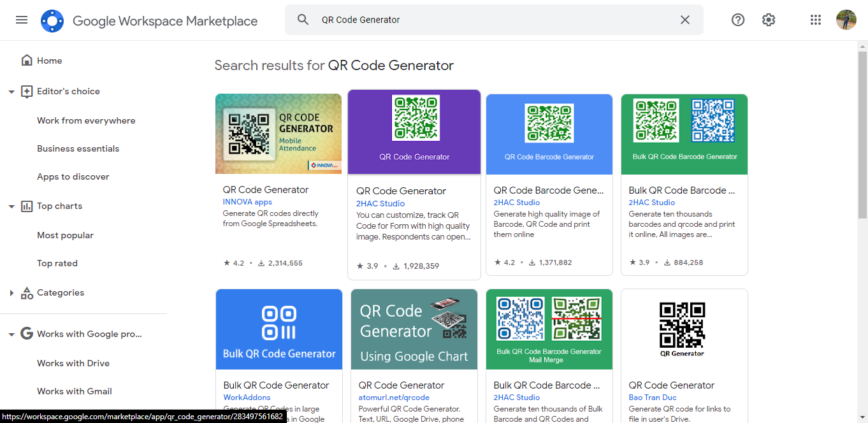Click the Bulk QR Code Generator title by WorkAddons
868x423 pixels.
pyautogui.click(x=277, y=385)
